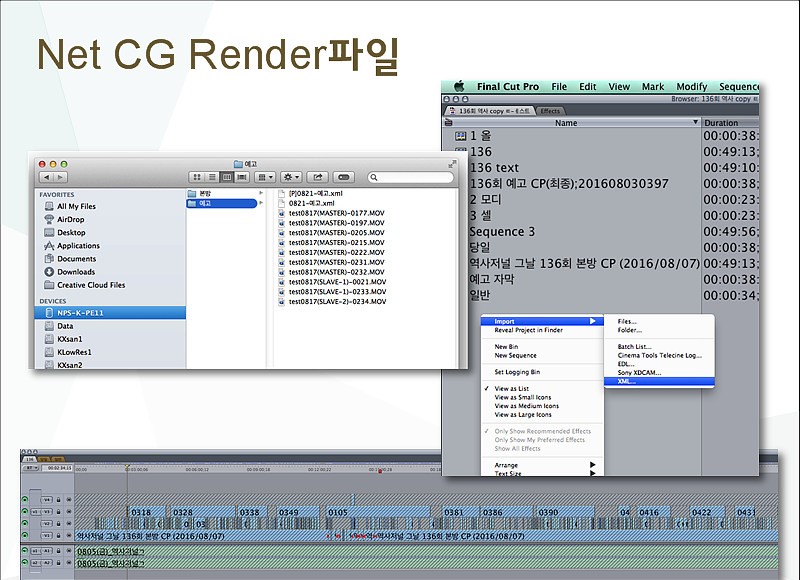Select the KLowRes1 drive in Finder
This screenshot has width=800, height=580.
point(74,352)
